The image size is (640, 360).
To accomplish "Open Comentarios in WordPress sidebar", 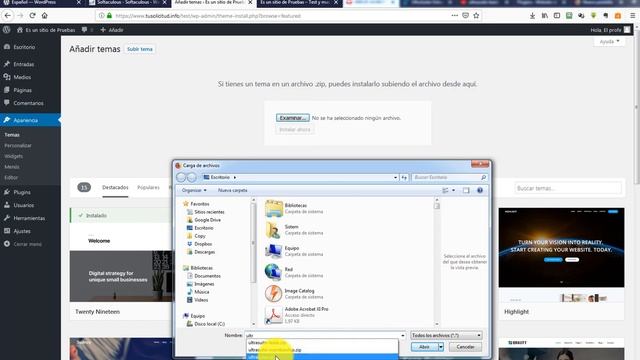I will pyautogui.click(x=28, y=103).
